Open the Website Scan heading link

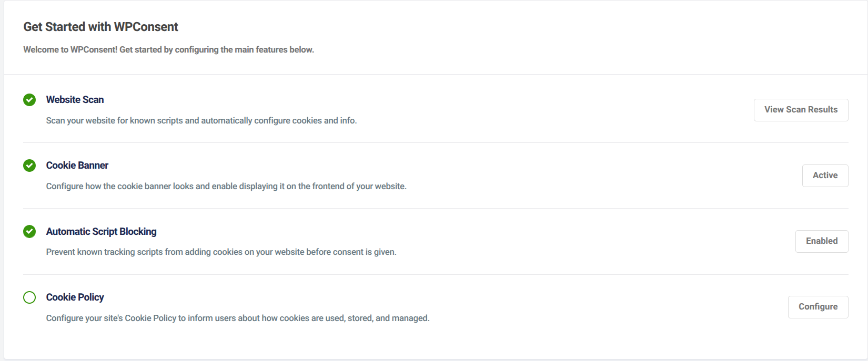(x=75, y=99)
